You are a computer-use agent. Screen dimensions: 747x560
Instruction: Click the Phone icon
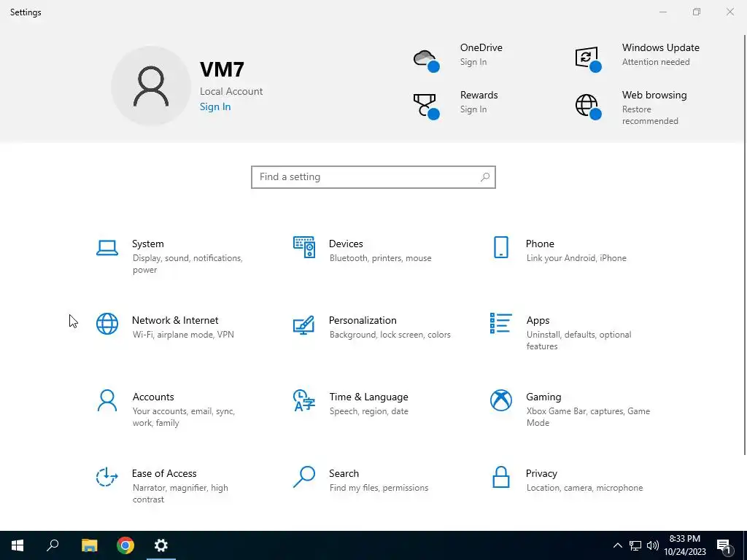pyautogui.click(x=500, y=247)
